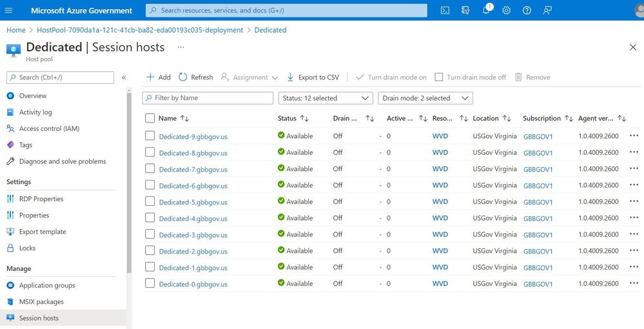644x329 pixels.
Task: Open the more options ellipsis for Dedicated-6
Action: (x=634, y=185)
